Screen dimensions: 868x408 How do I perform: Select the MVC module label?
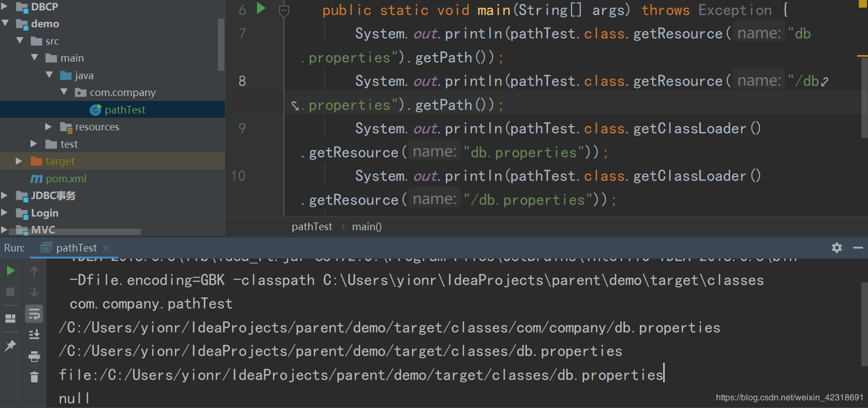click(x=43, y=230)
